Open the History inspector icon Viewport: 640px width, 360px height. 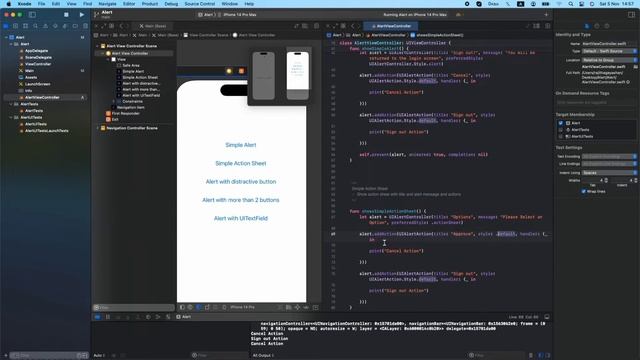[597, 26]
